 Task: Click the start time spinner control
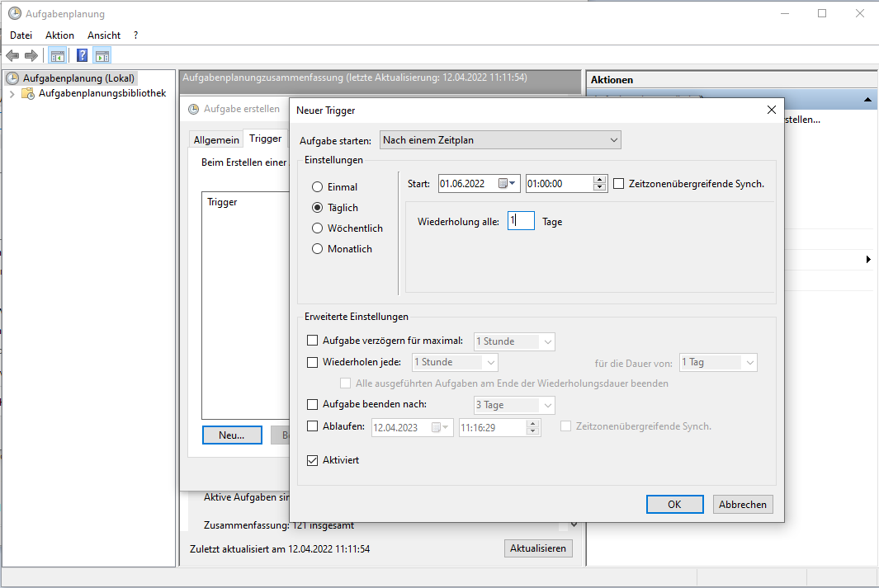click(600, 184)
